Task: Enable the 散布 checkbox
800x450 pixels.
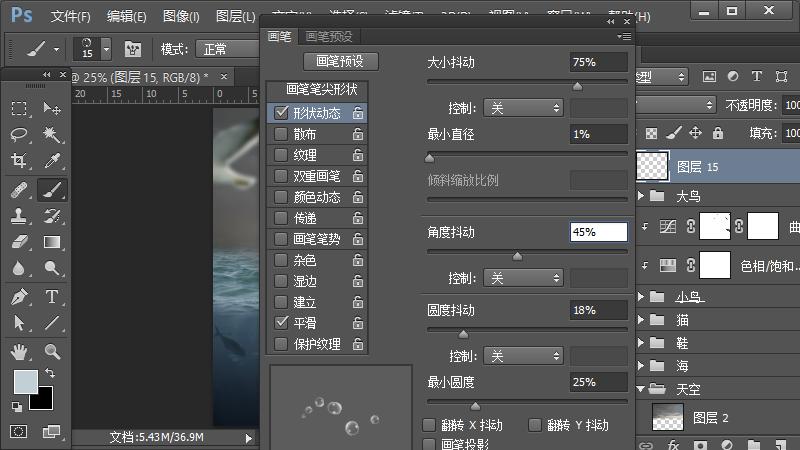Action: point(281,134)
